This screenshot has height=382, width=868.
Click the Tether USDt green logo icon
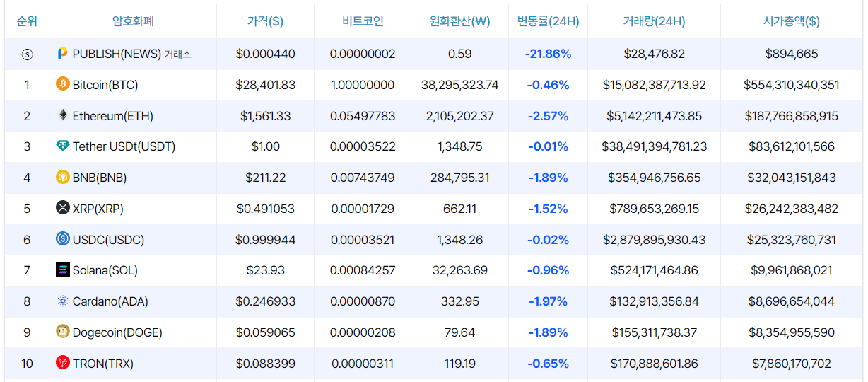pos(63,146)
